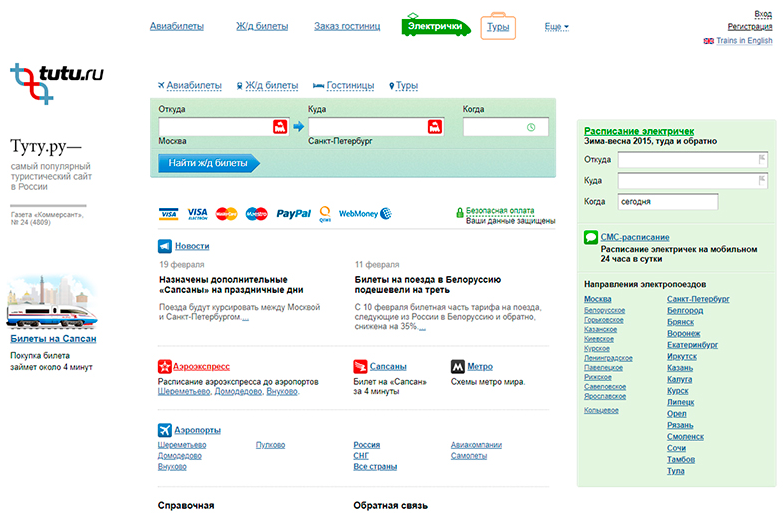Click the Регистрация link

coord(750,26)
